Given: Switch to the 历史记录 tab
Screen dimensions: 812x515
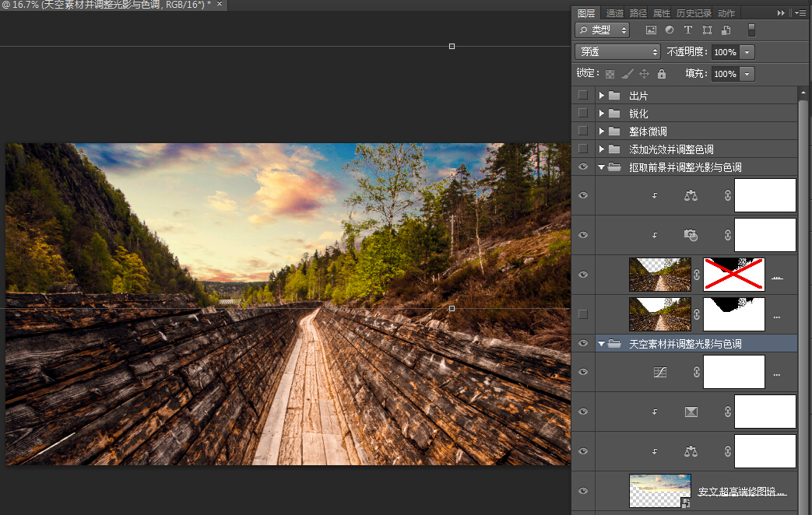Looking at the screenshot, I should pos(694,13).
